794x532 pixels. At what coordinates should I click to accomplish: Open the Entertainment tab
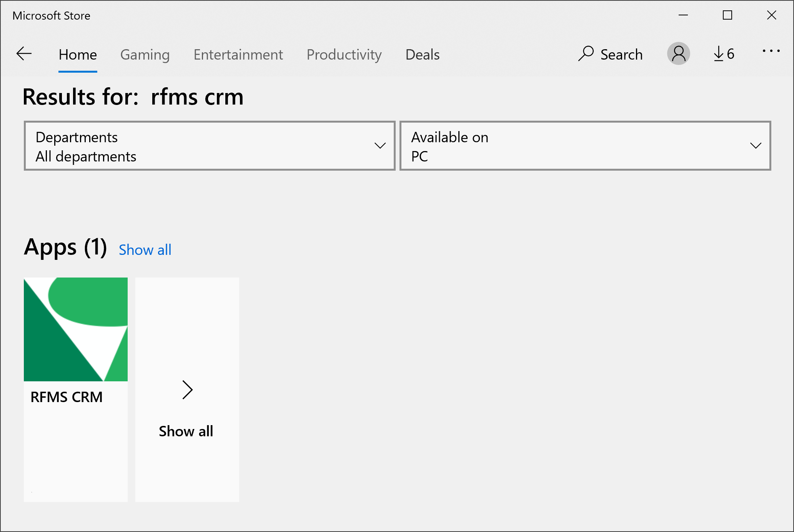(238, 55)
